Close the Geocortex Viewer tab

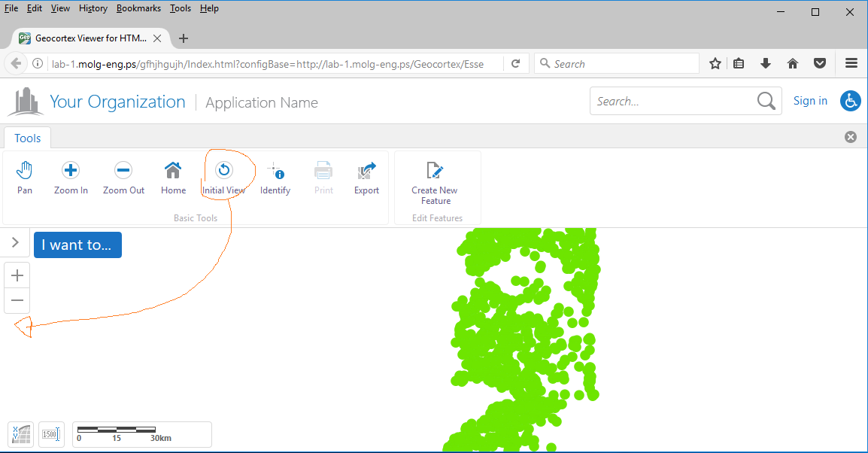[157, 38]
